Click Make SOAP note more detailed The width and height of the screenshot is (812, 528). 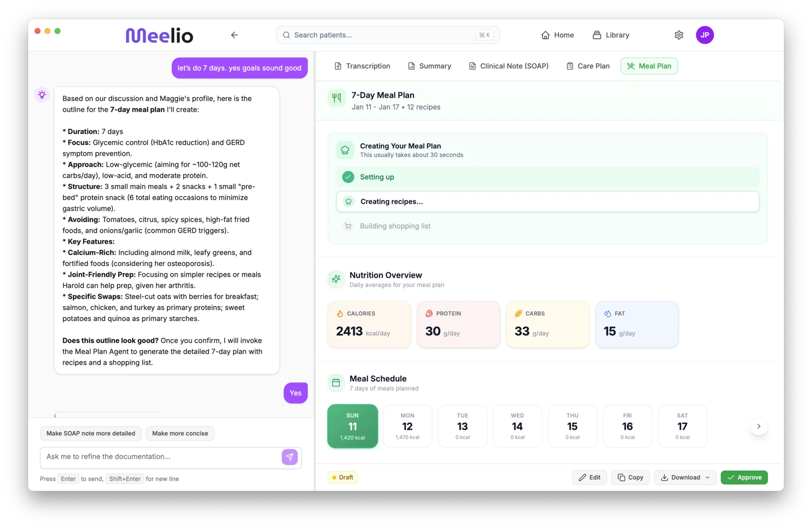91,433
